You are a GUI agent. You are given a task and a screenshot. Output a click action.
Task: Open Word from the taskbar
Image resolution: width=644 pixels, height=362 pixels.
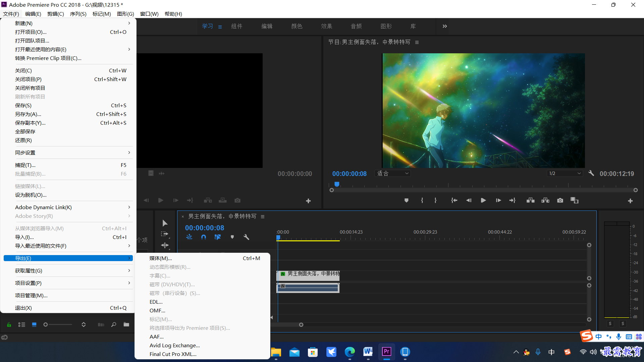point(368,352)
